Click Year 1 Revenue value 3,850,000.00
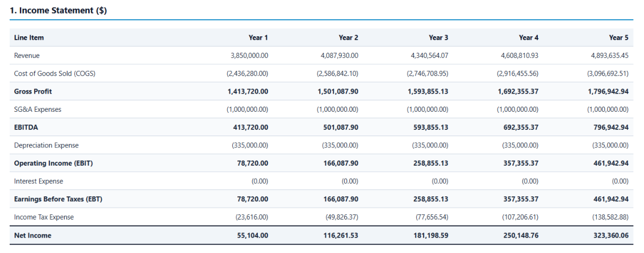644x253 pixels. (x=250, y=56)
